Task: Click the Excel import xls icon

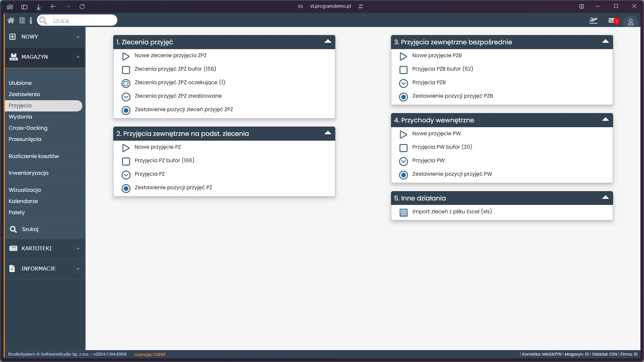Action: (403, 212)
